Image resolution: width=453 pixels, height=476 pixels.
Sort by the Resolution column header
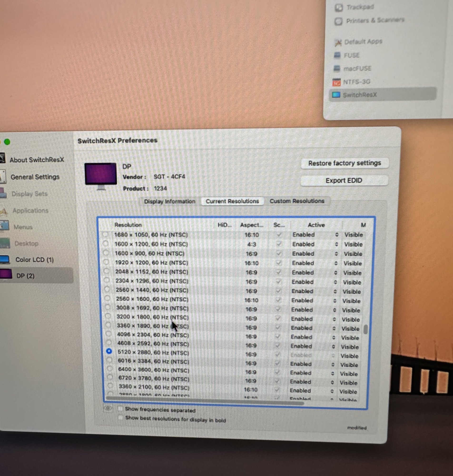(x=128, y=225)
